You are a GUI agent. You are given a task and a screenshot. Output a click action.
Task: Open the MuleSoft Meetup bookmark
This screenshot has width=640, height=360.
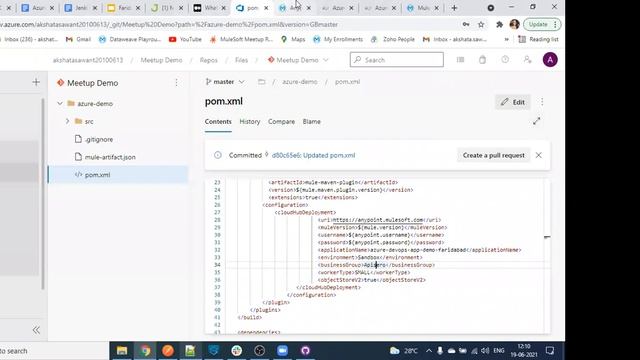(x=241, y=39)
